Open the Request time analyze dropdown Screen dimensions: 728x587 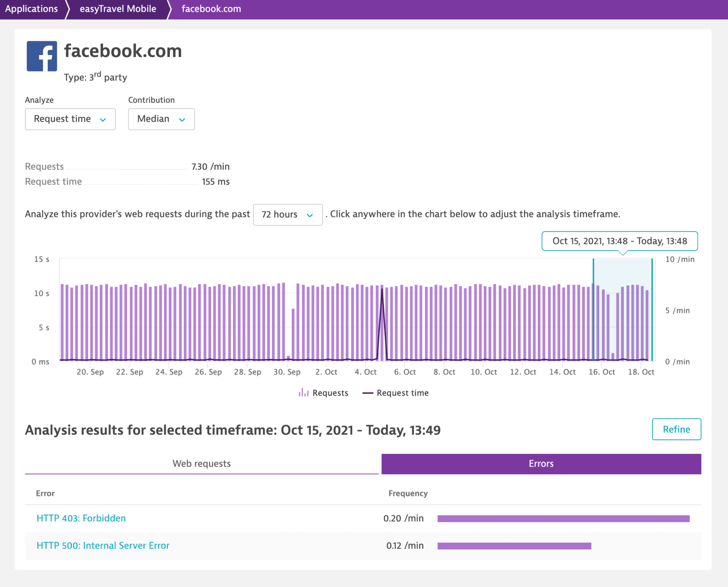click(70, 119)
